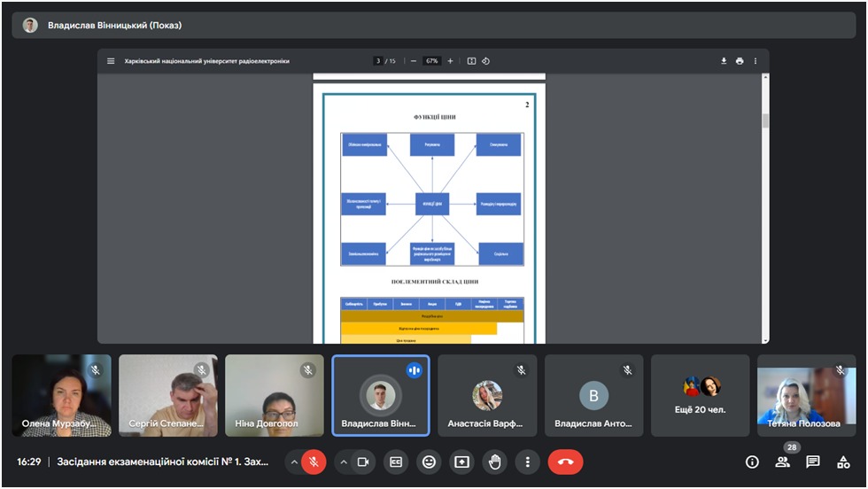The width and height of the screenshot is (868, 489).
Task: Zoom in on the PDF document
Action: click(x=450, y=61)
